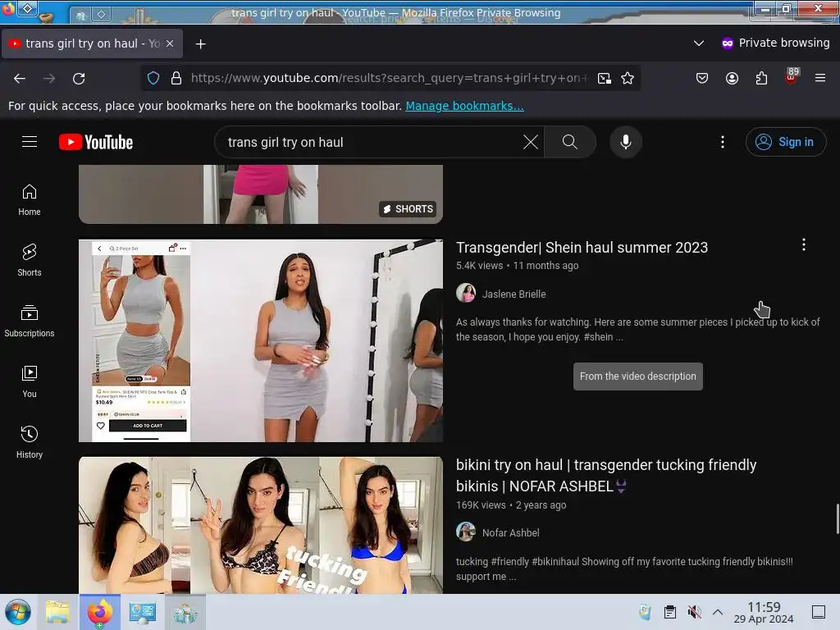
Task: Bookmark this page with the star icon
Action: pyautogui.click(x=628, y=78)
